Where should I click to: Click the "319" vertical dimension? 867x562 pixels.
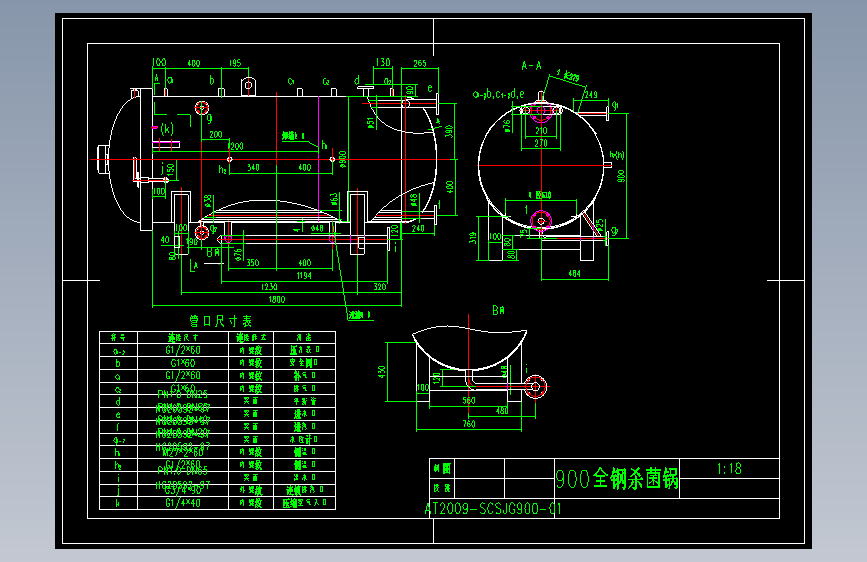click(473, 238)
